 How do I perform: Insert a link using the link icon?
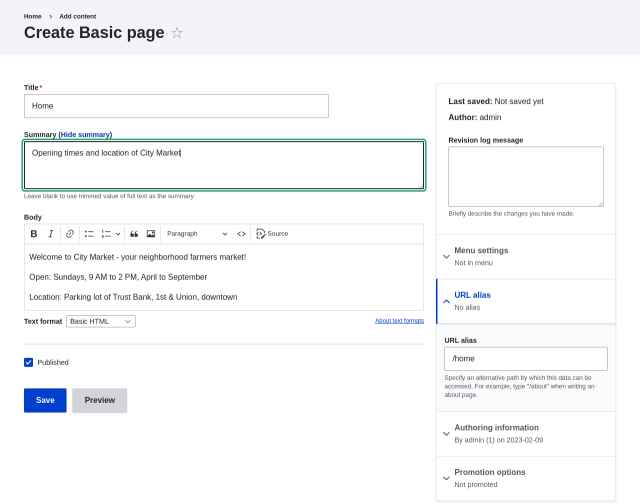pos(70,234)
